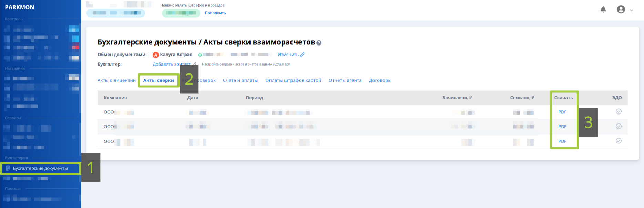
Task: Click the PARKMON logo
Action: click(x=20, y=7)
